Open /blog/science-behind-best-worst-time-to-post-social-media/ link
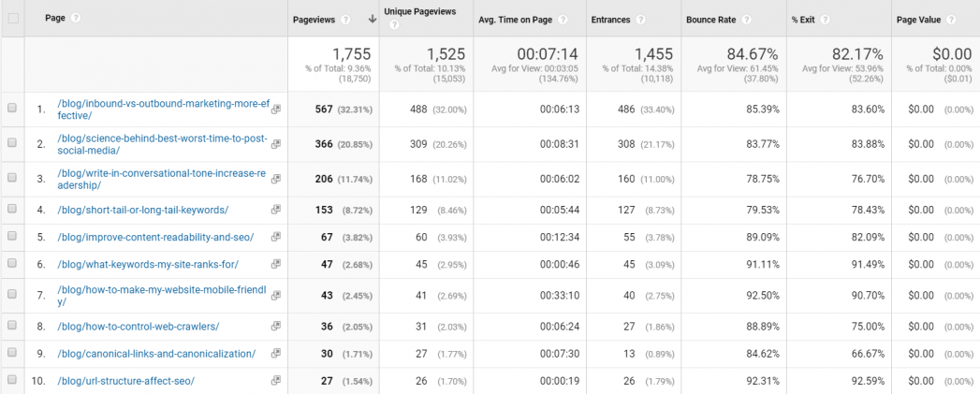 pos(162,144)
